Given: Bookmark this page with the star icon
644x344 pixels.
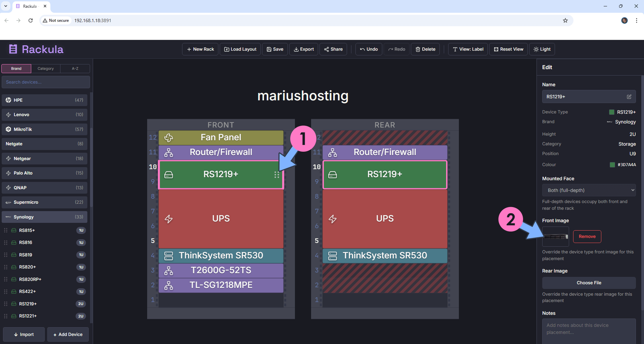Looking at the screenshot, I should [565, 20].
